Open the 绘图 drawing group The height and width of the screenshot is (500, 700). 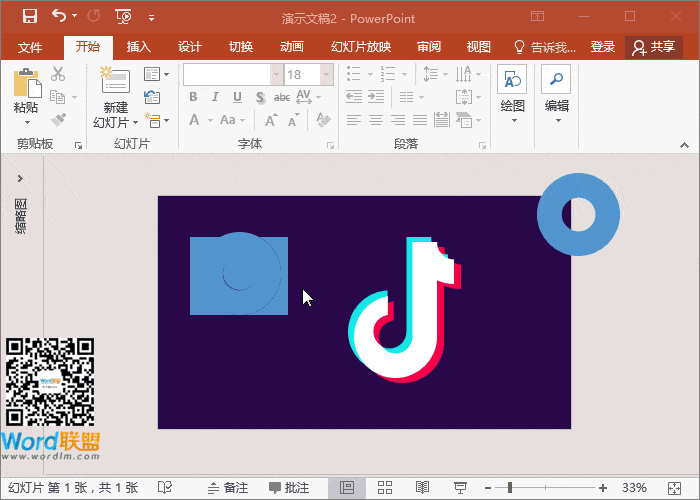coord(512,95)
